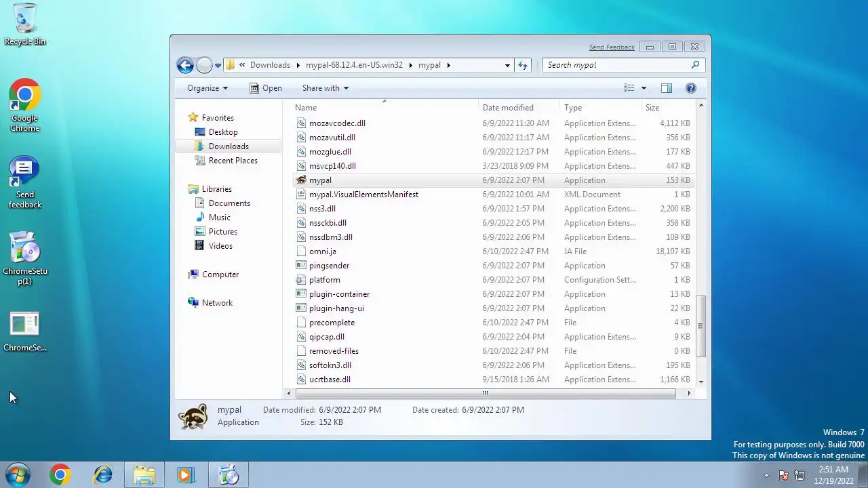The image size is (868, 488).
Task: Open Internet Explorer from the taskbar
Action: [102, 475]
